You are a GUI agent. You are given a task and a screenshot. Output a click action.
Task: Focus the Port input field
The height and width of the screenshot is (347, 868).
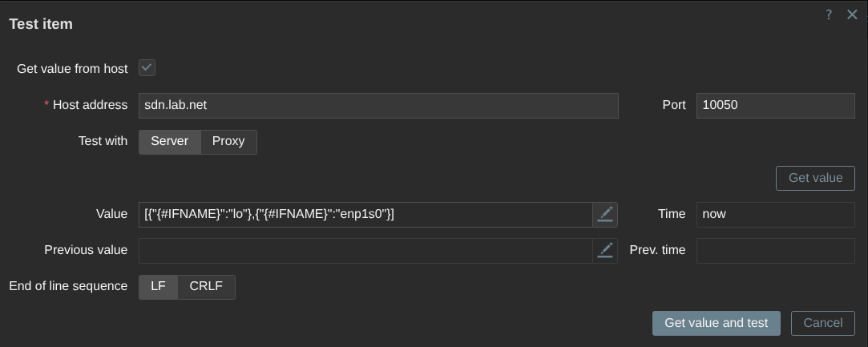pos(776,106)
